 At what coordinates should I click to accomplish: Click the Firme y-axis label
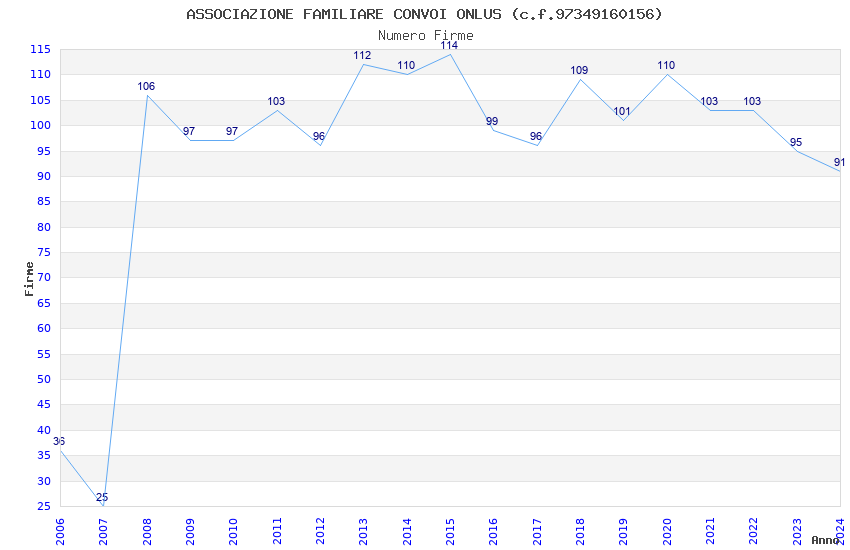(x=29, y=279)
